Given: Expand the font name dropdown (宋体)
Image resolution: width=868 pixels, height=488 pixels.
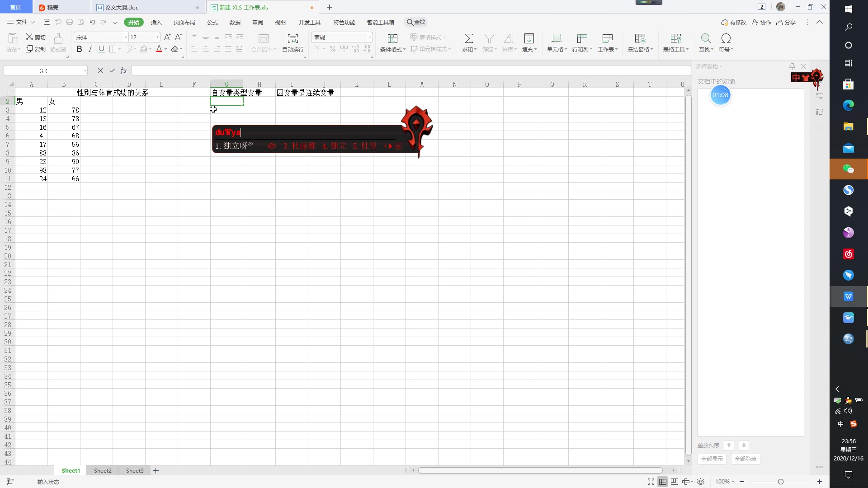Looking at the screenshot, I should coord(126,37).
